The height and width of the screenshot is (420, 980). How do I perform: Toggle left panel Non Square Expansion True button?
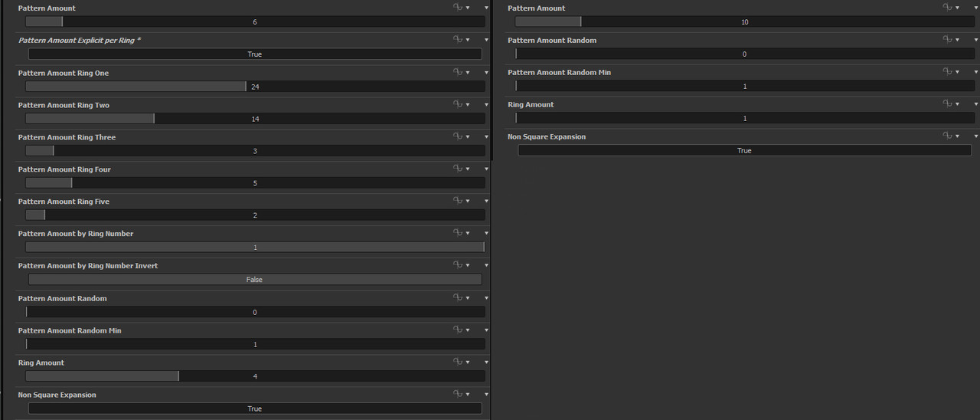(x=255, y=409)
